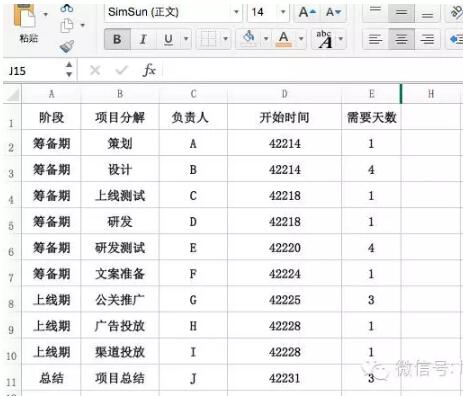This screenshot has width=463, height=398.
Task: Open the Paste options dropdown arrow
Action: (x=46, y=14)
